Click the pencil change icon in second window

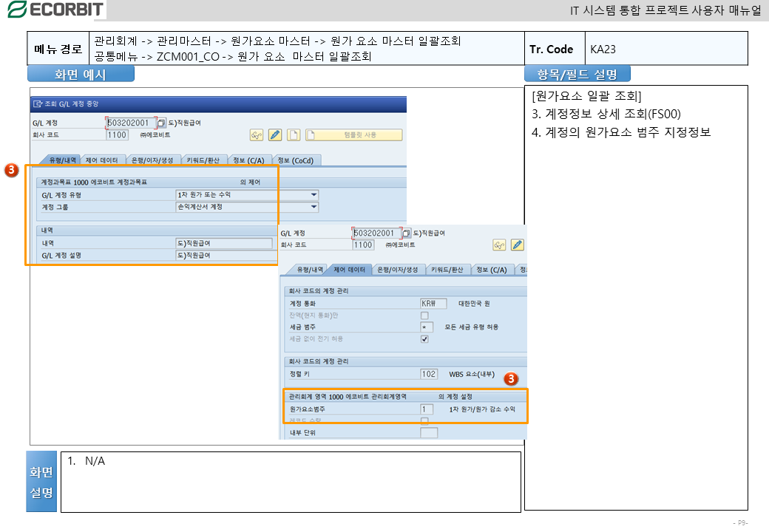(518, 245)
